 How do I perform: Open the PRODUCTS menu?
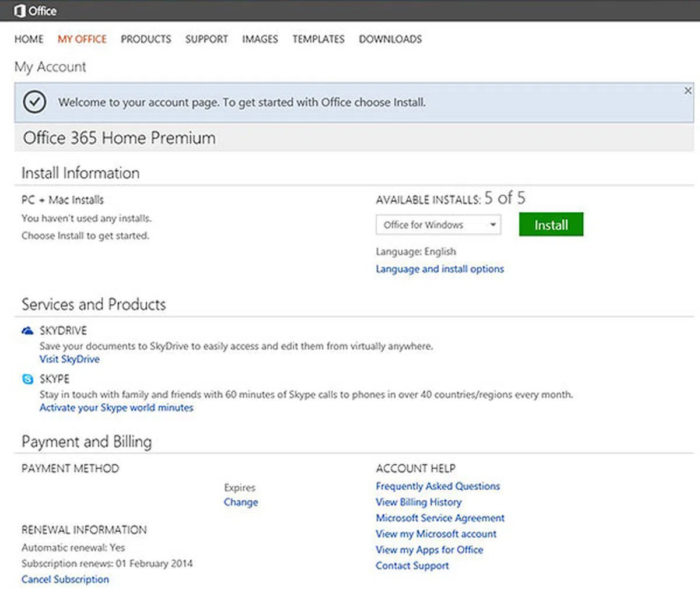pos(146,39)
